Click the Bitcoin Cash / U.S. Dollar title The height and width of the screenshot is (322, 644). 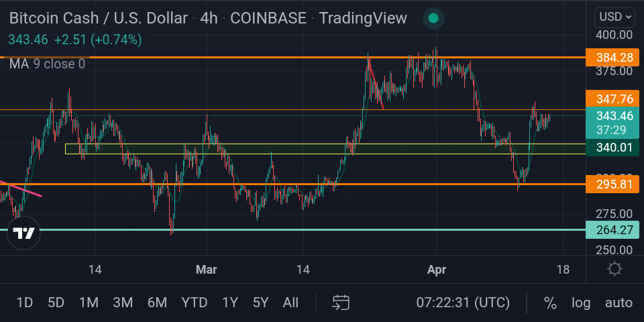[x=99, y=19]
